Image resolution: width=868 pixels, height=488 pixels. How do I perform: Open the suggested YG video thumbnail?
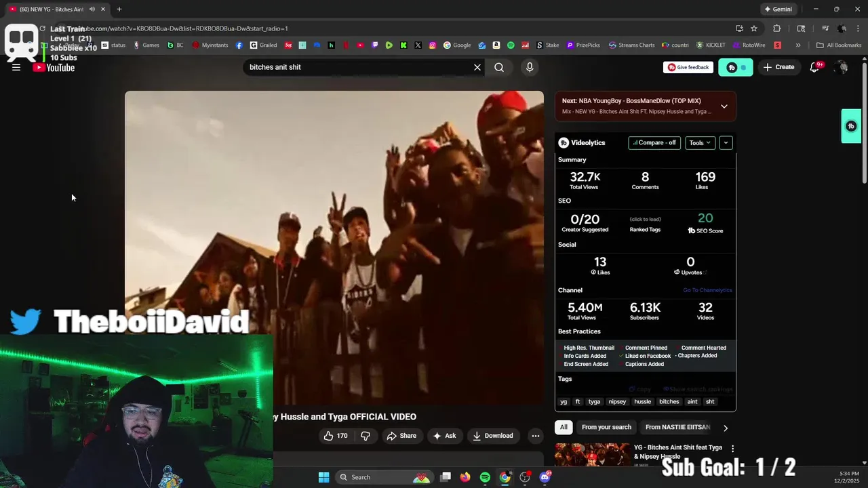tap(592, 455)
